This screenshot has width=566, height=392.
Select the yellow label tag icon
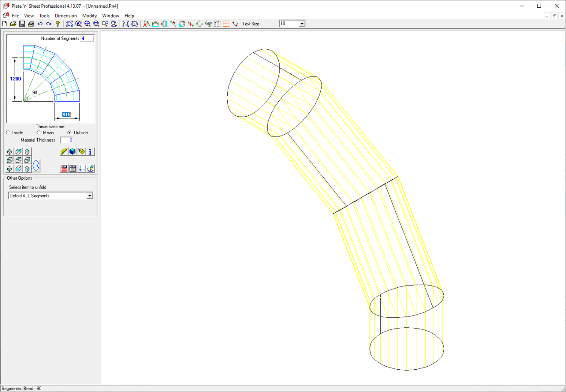[x=81, y=151]
